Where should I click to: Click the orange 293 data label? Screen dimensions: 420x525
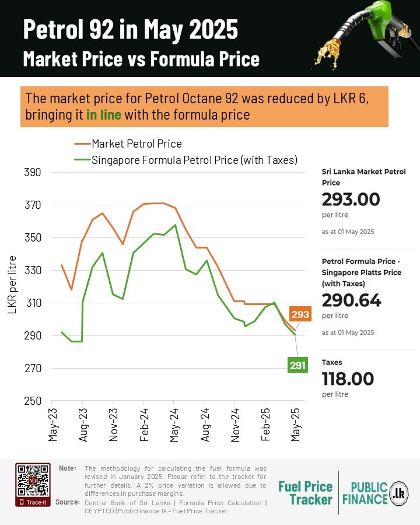(x=300, y=314)
